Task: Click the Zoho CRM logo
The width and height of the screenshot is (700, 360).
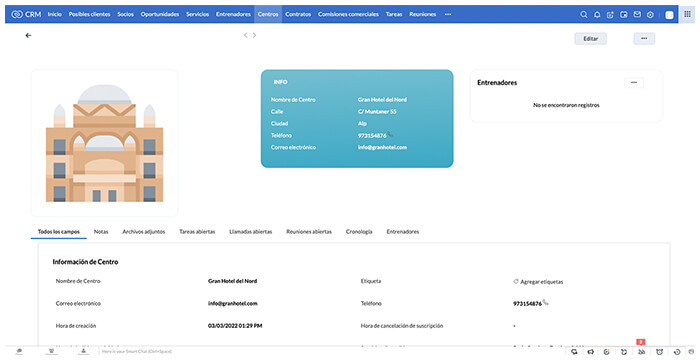Action: pyautogui.click(x=26, y=14)
